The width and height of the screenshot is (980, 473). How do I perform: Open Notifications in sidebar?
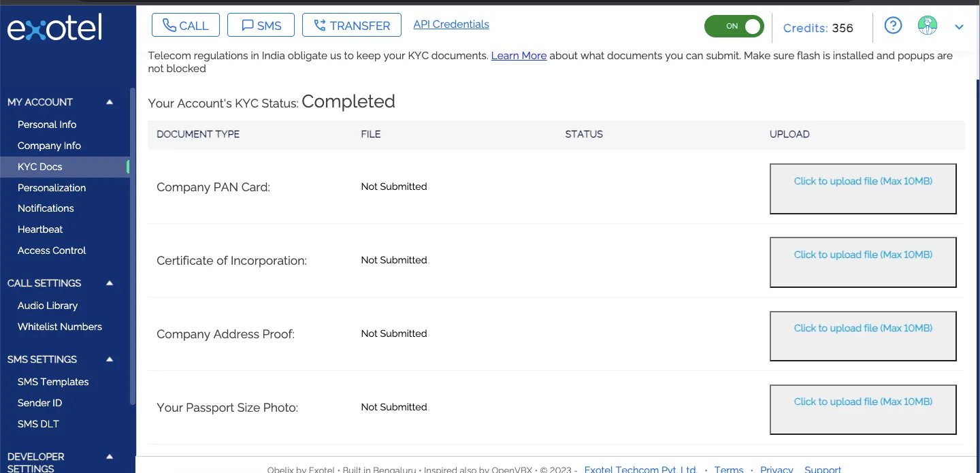point(46,208)
